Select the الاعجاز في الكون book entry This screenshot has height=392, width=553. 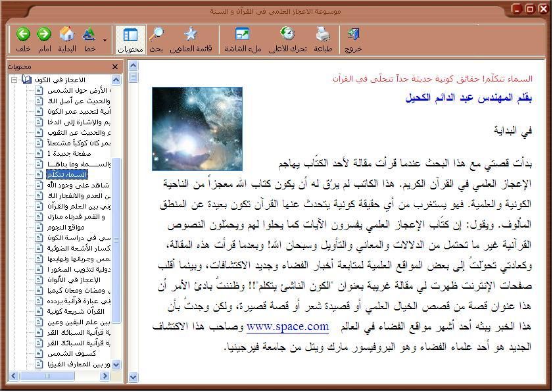pyautogui.click(x=60, y=80)
